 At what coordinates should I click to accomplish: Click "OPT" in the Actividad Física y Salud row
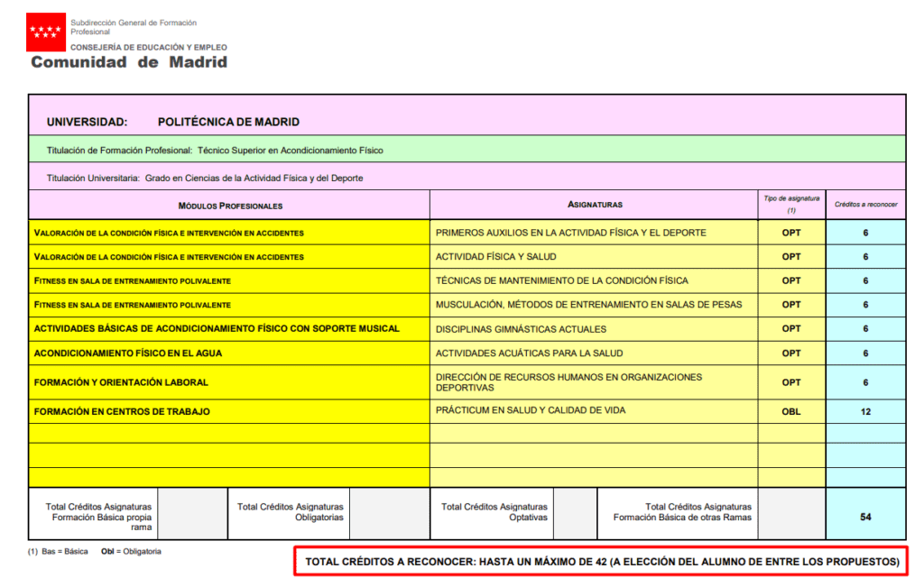(x=791, y=257)
